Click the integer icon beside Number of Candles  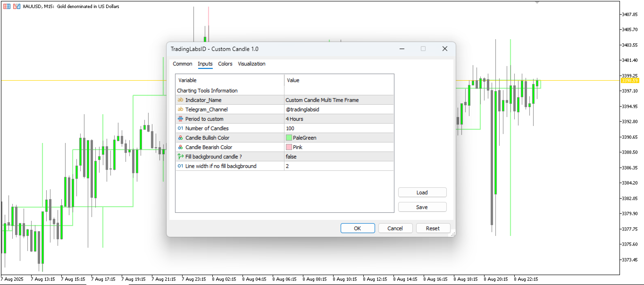180,128
